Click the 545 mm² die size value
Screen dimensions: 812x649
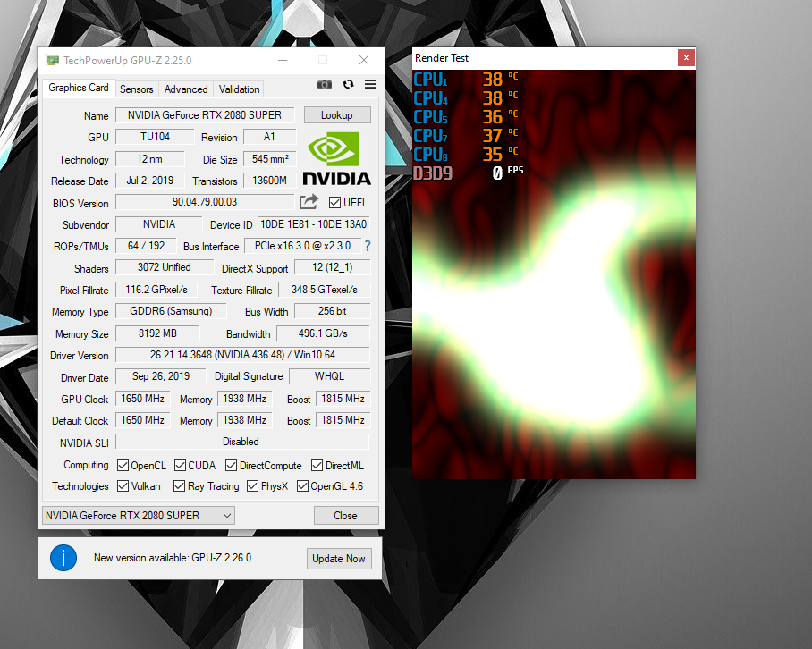[270, 159]
